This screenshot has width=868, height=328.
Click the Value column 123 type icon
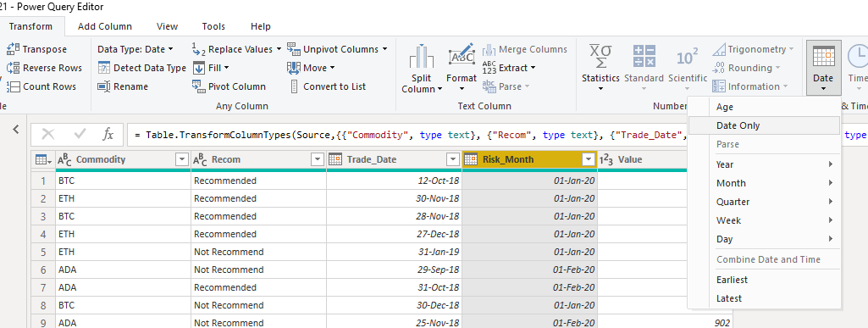click(x=606, y=159)
